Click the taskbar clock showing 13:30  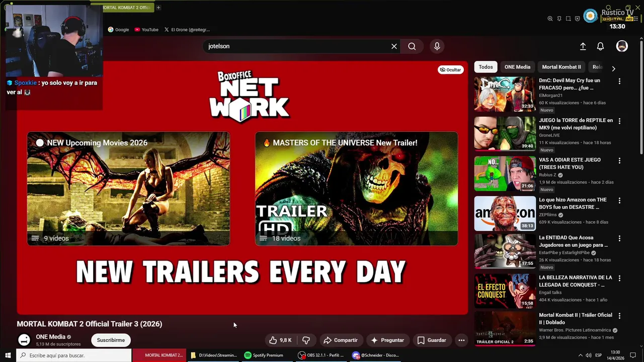pos(615,355)
